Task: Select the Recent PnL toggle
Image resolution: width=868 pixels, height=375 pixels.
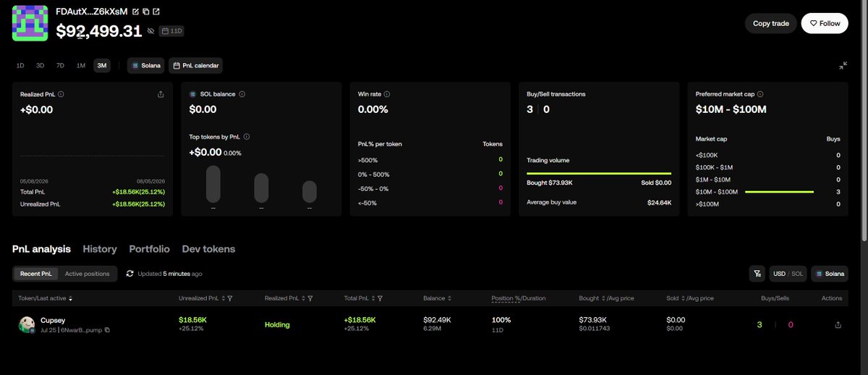Action: [36, 274]
